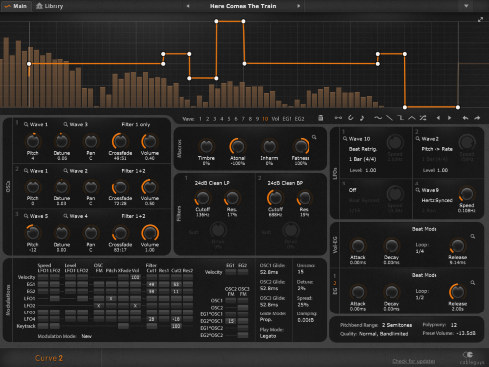489x367 pixels.
Task: Undo last waveform edit
Action: pos(466,118)
